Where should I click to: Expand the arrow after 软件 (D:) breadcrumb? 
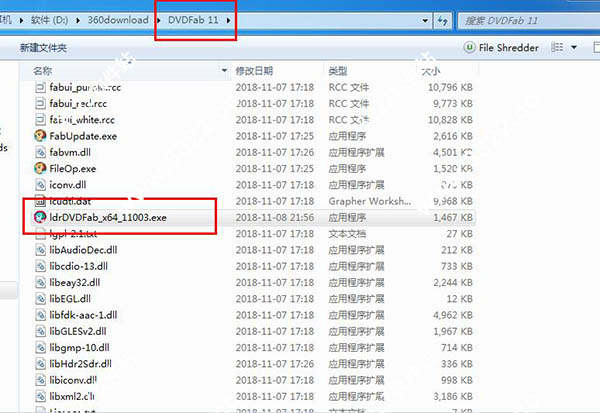click(x=78, y=20)
